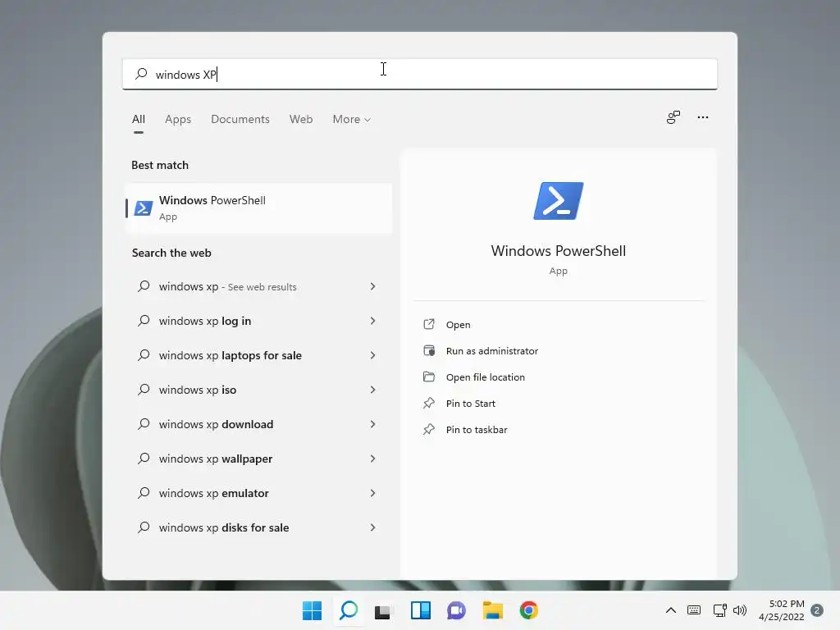
Task: Expand arrow for "windows xp download"
Action: [373, 424]
